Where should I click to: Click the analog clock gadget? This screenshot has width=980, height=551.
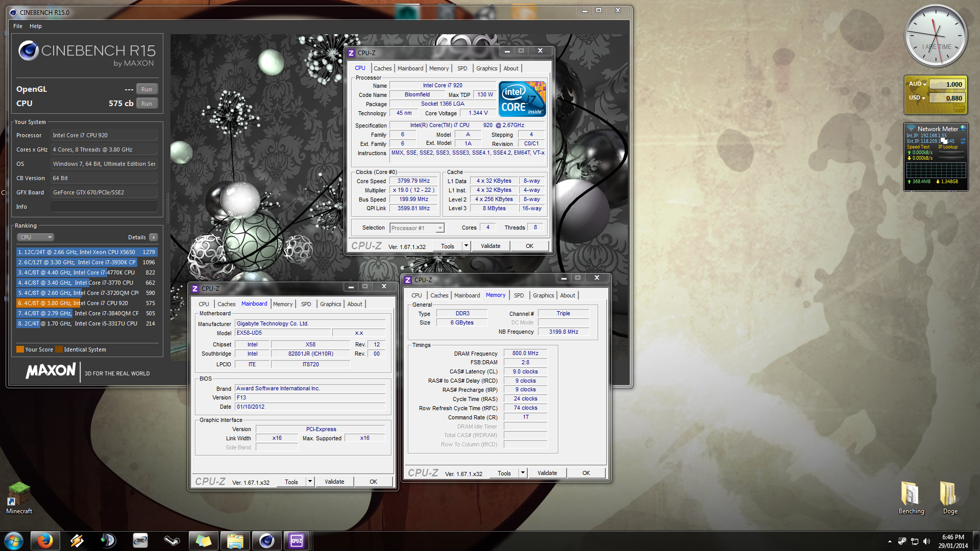(936, 36)
